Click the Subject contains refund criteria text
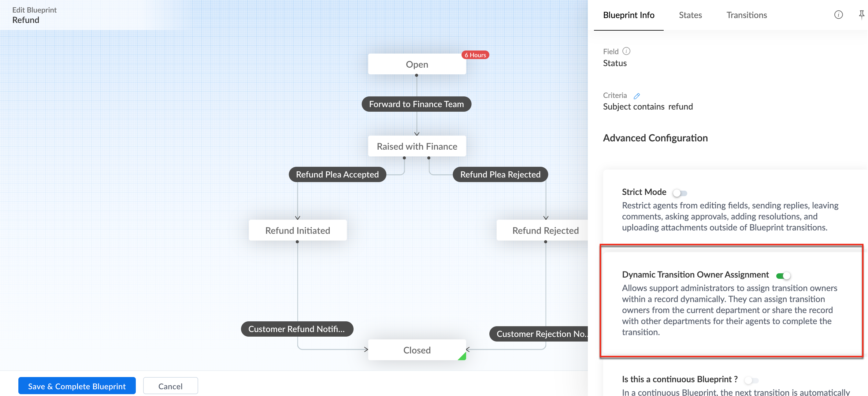Viewport: 868px width, 396px height. click(647, 107)
